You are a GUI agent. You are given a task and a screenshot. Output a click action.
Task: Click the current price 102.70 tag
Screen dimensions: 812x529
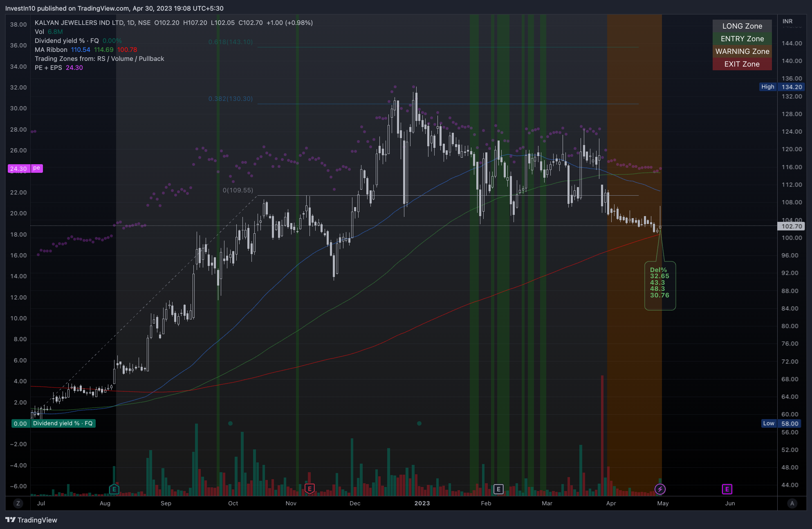(x=791, y=226)
